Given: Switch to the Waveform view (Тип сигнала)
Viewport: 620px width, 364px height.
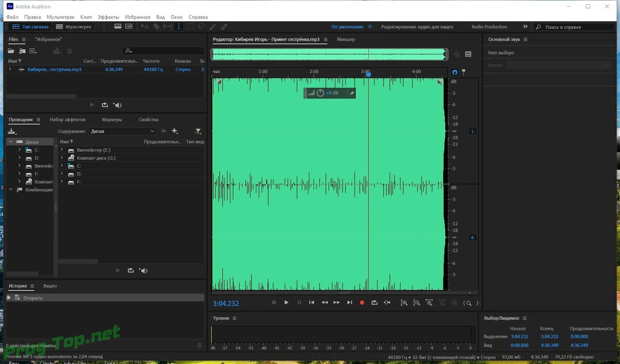Looking at the screenshot, I should point(30,27).
